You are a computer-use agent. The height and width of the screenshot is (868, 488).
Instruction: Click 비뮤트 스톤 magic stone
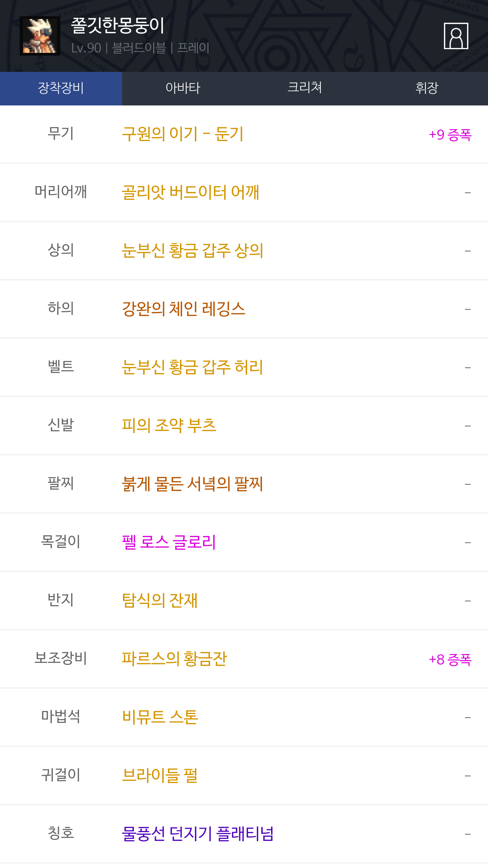[x=160, y=717]
